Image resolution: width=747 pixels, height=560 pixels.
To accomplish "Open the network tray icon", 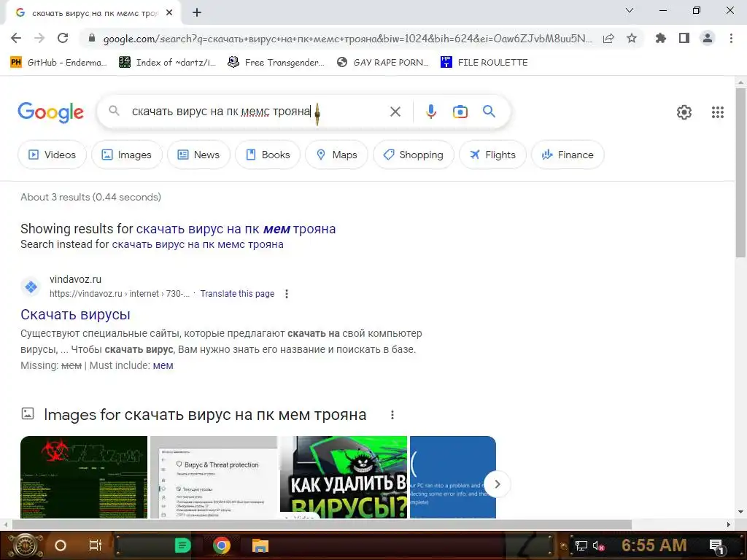I will tap(581, 545).
